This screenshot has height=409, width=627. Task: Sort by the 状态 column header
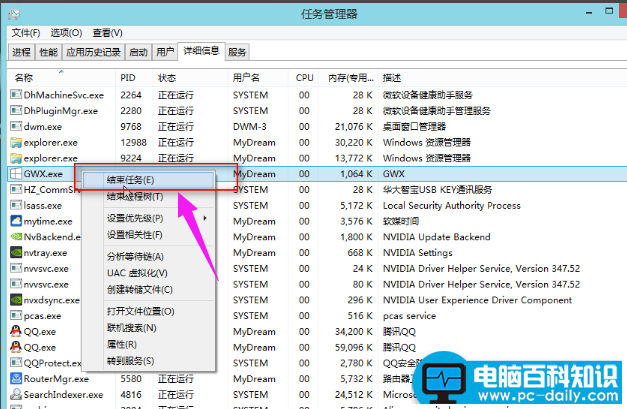tap(190, 78)
